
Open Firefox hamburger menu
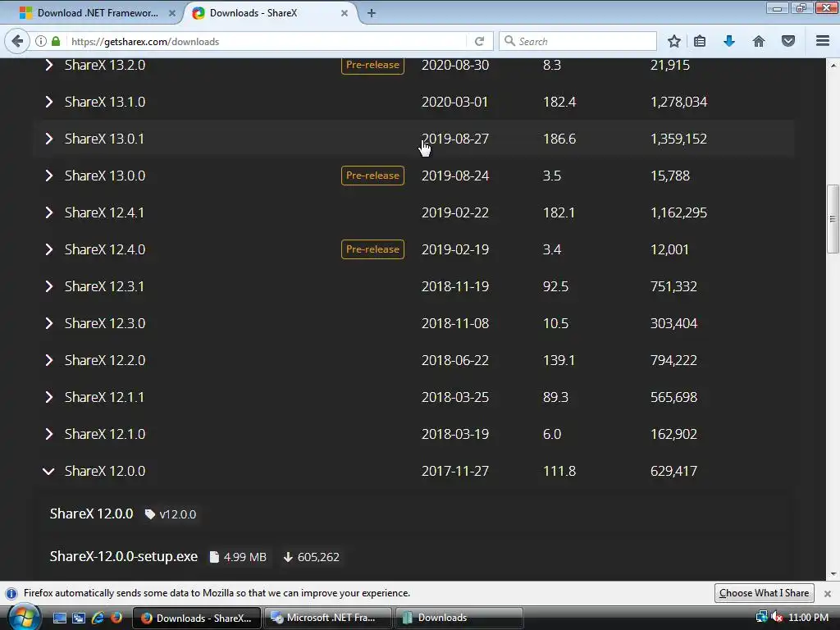coord(823,41)
